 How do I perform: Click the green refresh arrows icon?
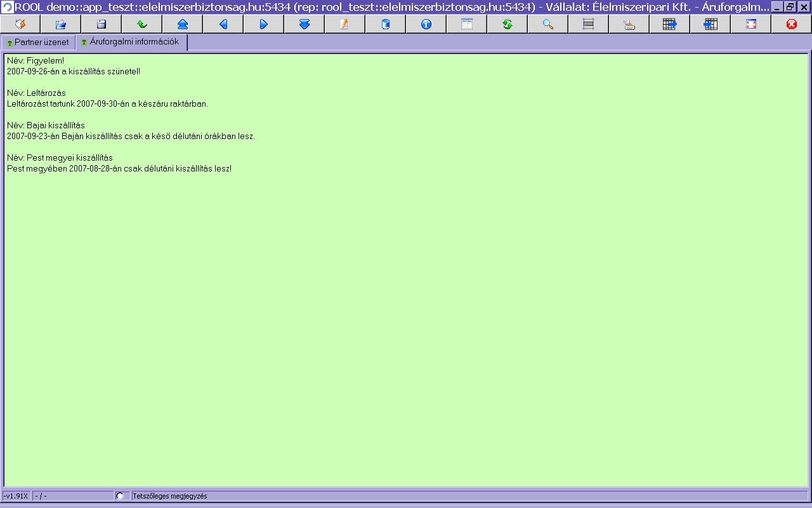point(507,24)
